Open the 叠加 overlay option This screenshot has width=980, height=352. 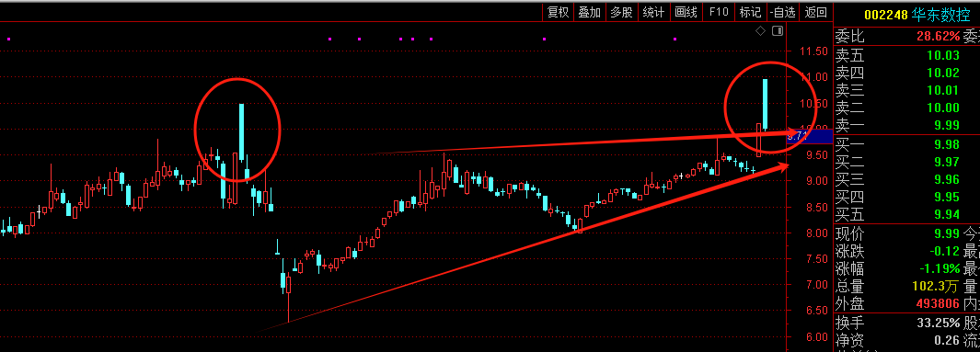[x=589, y=12]
